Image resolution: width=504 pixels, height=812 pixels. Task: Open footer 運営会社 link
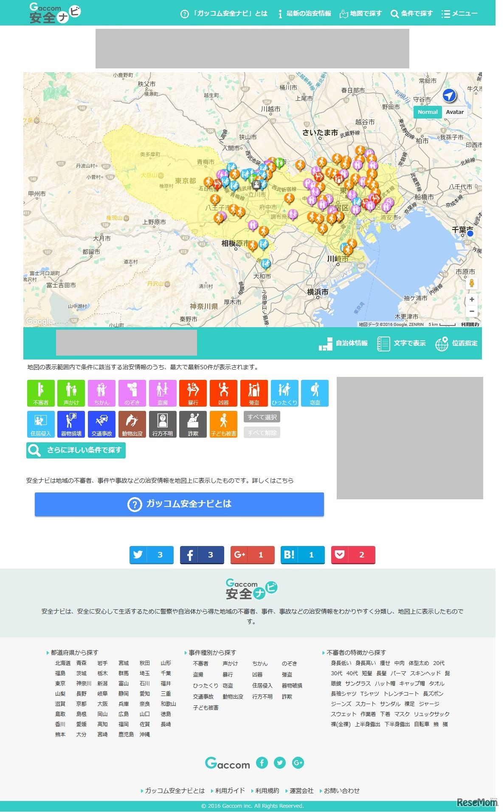click(x=301, y=791)
